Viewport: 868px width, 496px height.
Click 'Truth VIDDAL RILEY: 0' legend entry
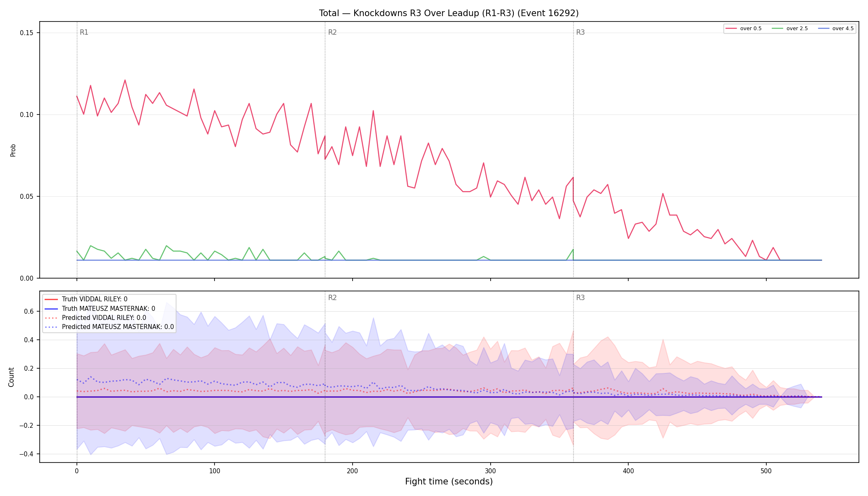click(x=86, y=299)
